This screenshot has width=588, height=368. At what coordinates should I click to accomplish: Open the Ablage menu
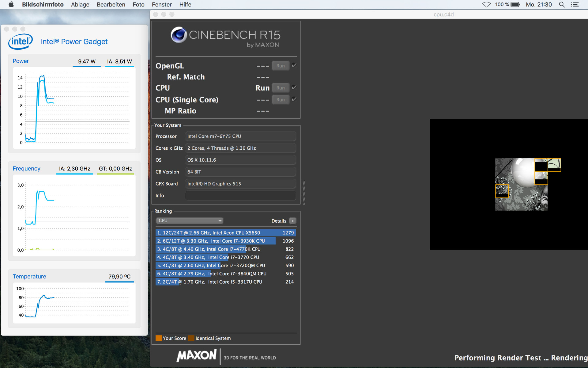(x=80, y=4)
